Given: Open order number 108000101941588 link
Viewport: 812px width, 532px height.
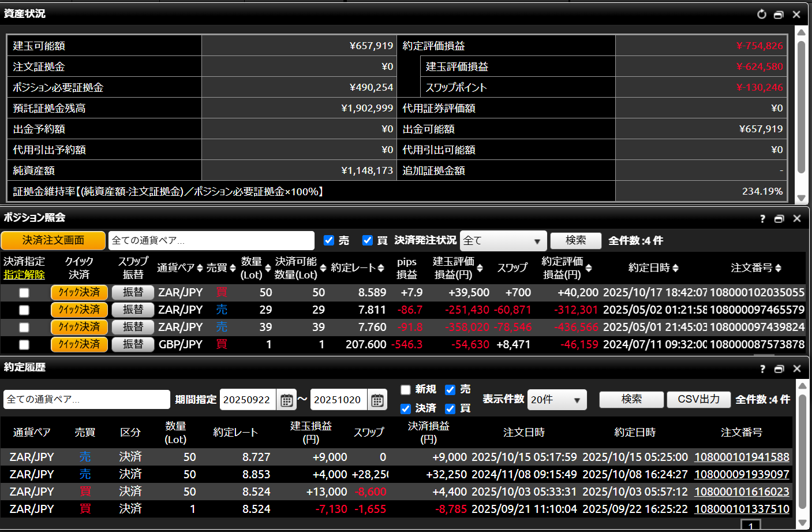Looking at the screenshot, I should pyautogui.click(x=742, y=457).
